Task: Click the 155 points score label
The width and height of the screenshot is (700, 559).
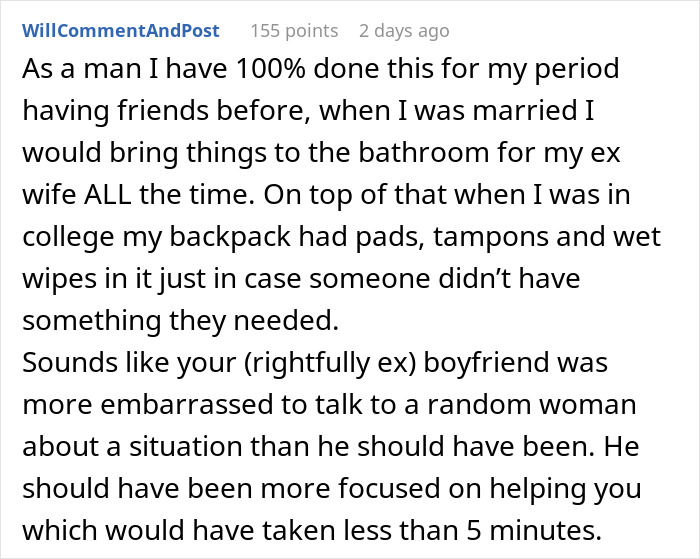Action: (294, 31)
